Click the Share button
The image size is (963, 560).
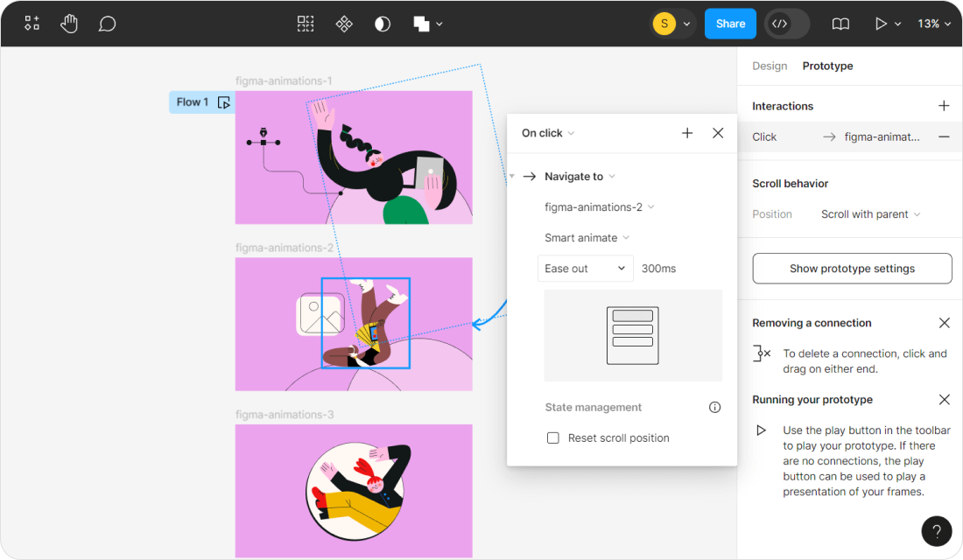pos(730,24)
